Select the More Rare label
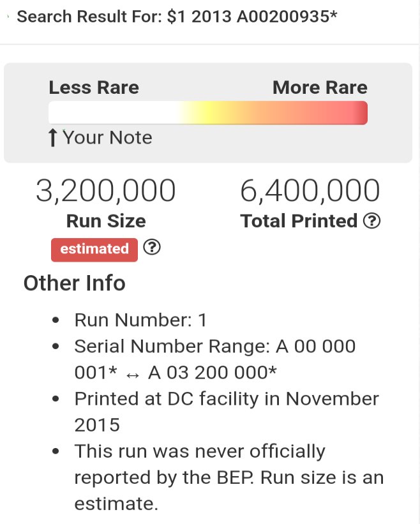Screen dimensions: 420x524 click(320, 87)
